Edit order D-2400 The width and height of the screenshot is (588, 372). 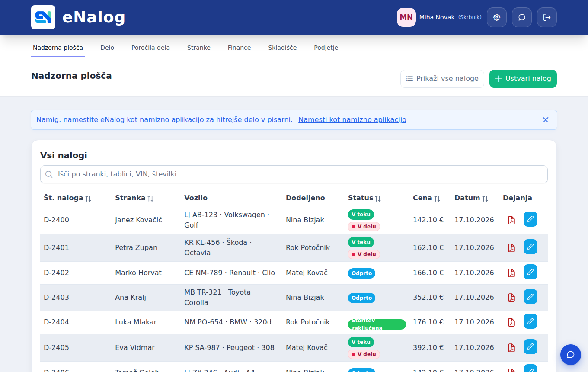[530, 219]
